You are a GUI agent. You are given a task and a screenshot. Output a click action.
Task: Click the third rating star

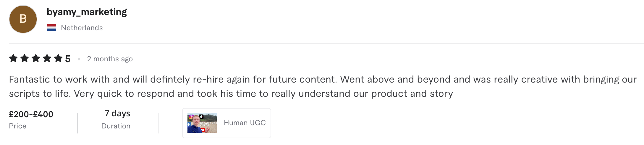tap(36, 58)
